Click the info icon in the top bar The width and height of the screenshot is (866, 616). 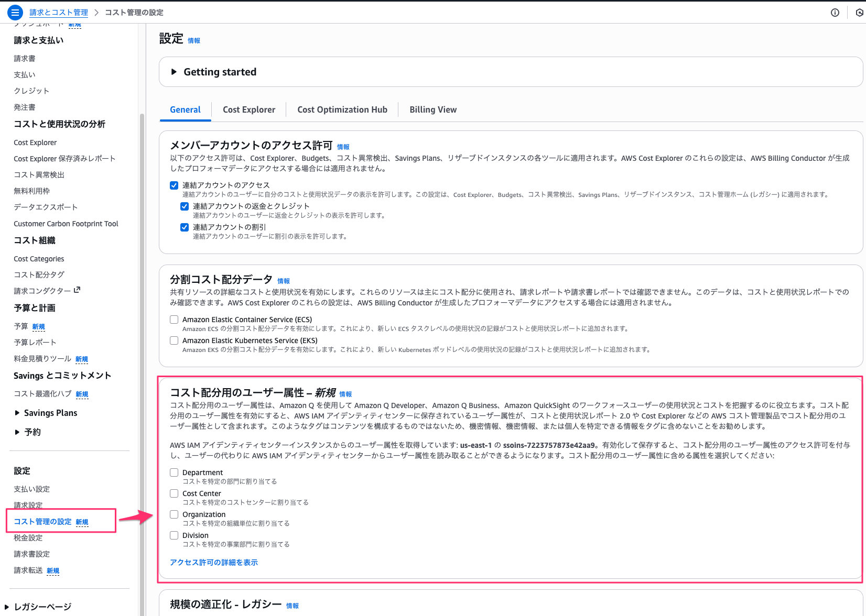point(835,12)
